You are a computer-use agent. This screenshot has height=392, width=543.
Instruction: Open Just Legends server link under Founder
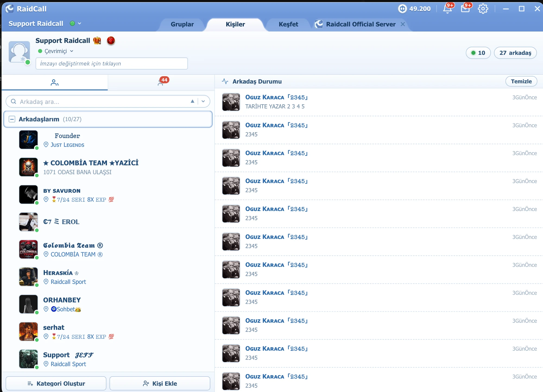(x=67, y=145)
